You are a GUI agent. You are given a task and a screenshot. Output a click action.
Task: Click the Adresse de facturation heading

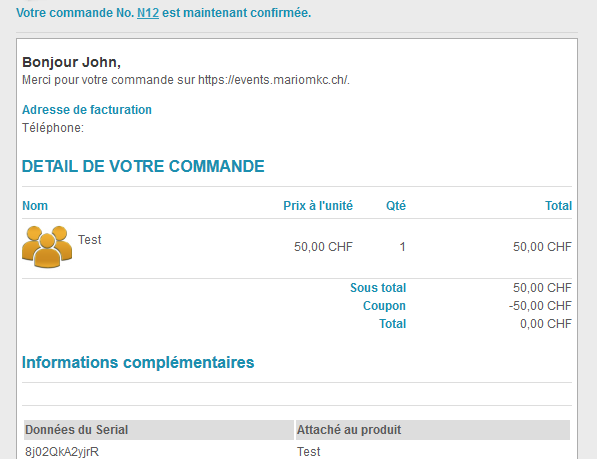coord(87,110)
